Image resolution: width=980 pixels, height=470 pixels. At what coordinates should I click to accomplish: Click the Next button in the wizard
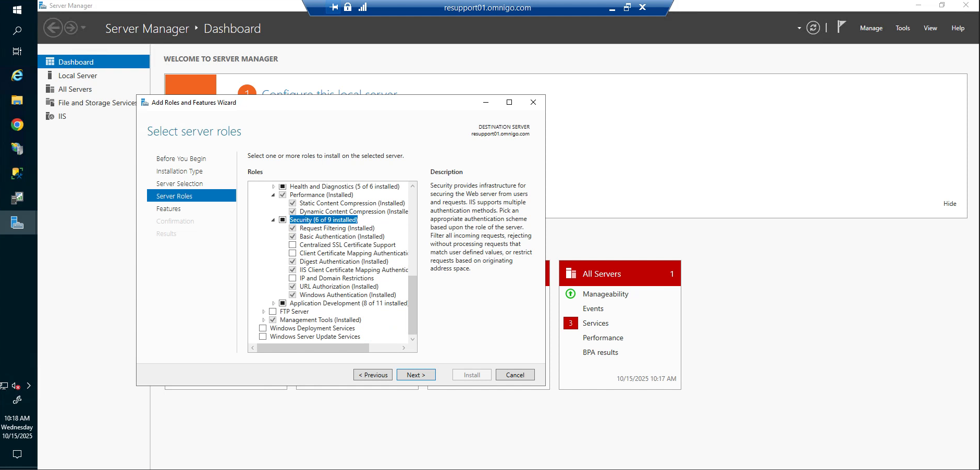click(x=416, y=375)
